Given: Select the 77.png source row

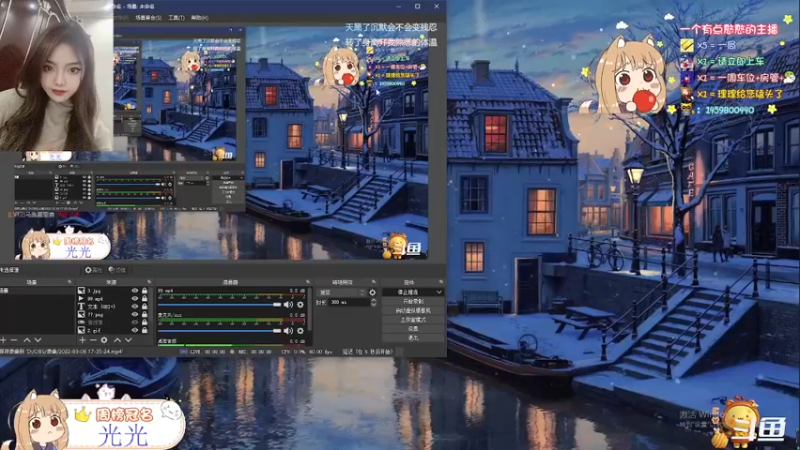Looking at the screenshot, I should [x=115, y=314].
